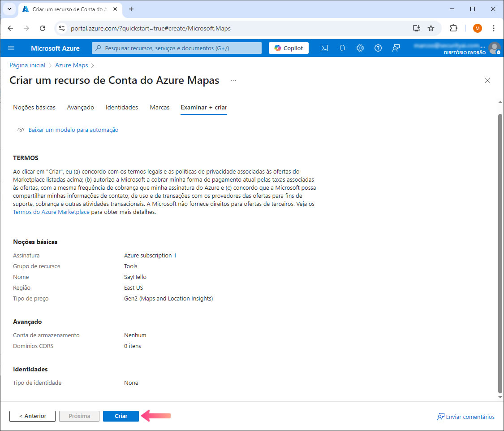Click the TERMOS heading
Image resolution: width=504 pixels, height=431 pixels.
point(26,158)
